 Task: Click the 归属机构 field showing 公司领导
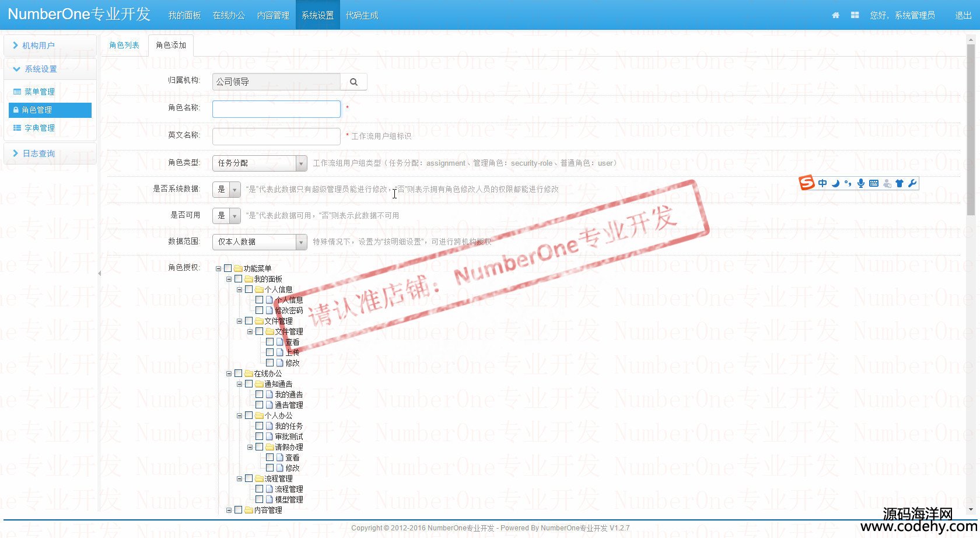[x=276, y=82]
